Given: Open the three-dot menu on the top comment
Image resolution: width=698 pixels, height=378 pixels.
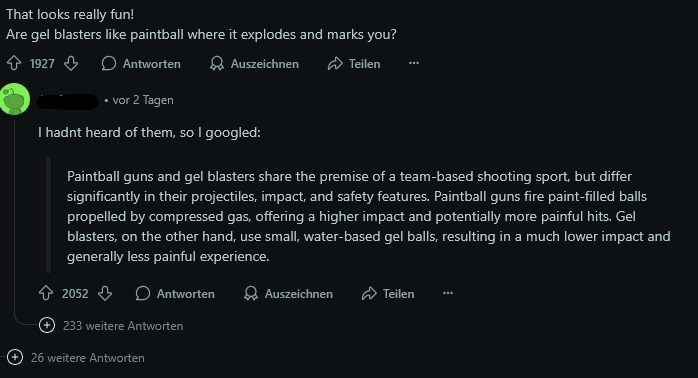Looking at the screenshot, I should point(414,63).
